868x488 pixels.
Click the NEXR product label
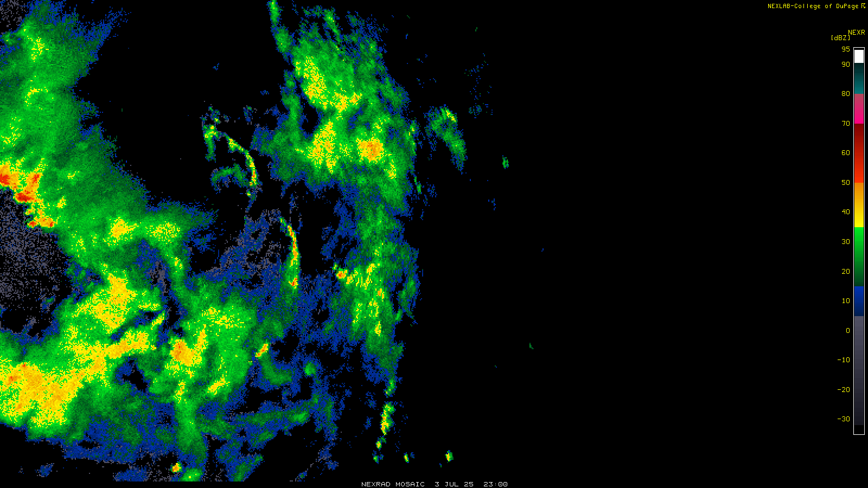856,33
